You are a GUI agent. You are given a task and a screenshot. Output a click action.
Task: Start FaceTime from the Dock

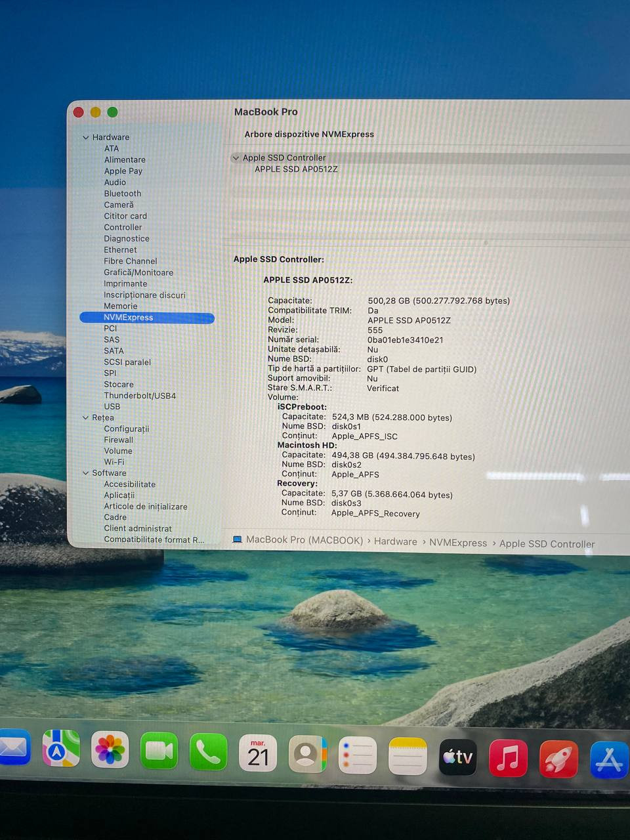click(x=159, y=751)
